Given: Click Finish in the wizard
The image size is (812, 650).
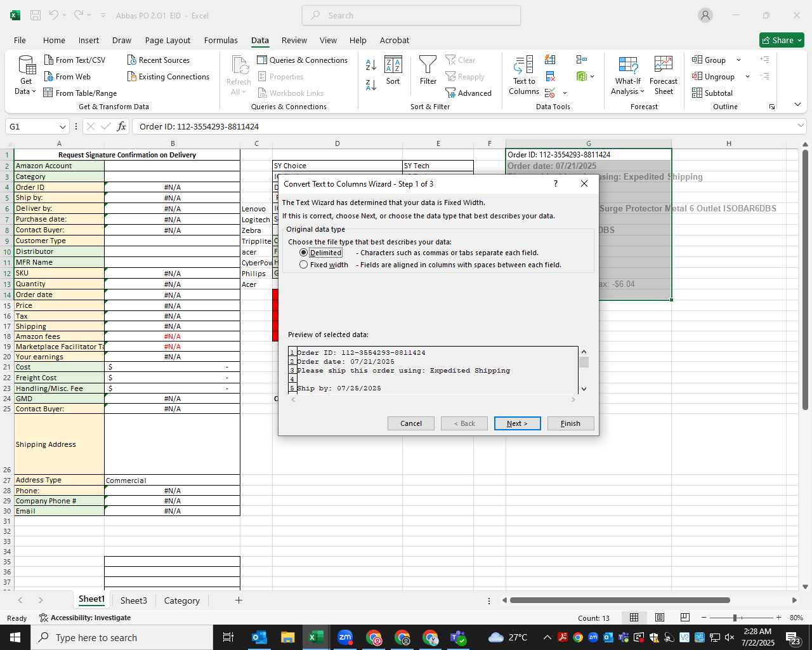Looking at the screenshot, I should click(570, 423).
